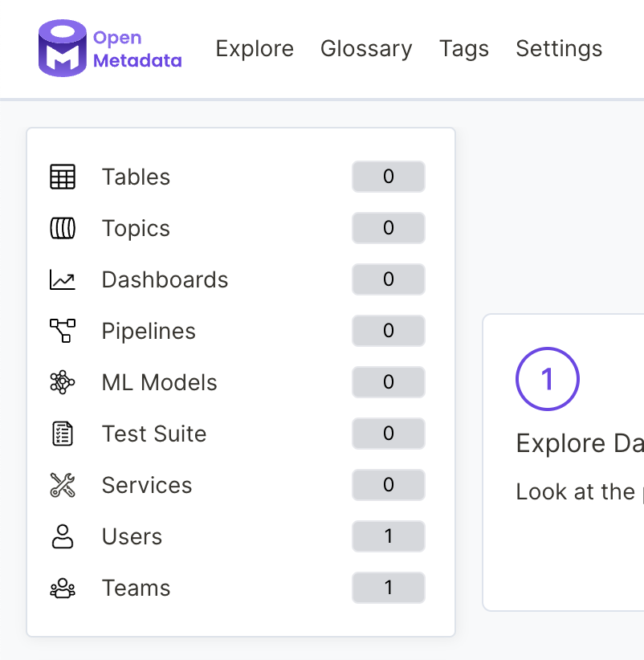Click the Tables entity count badge
The image size is (644, 660).
[388, 177]
